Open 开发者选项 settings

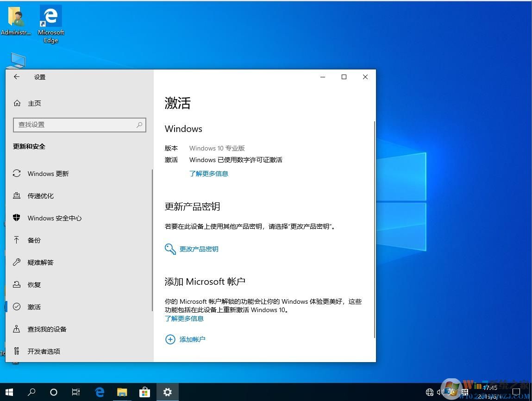click(46, 351)
